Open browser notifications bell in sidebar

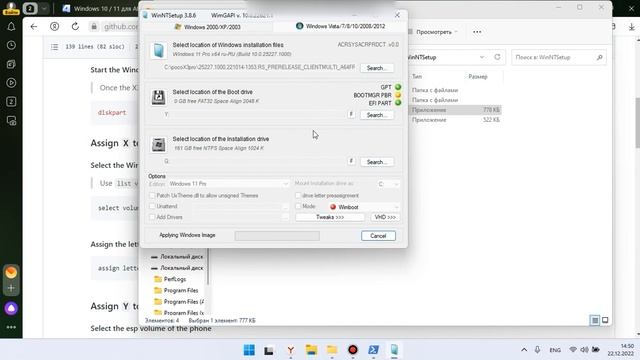point(11,27)
